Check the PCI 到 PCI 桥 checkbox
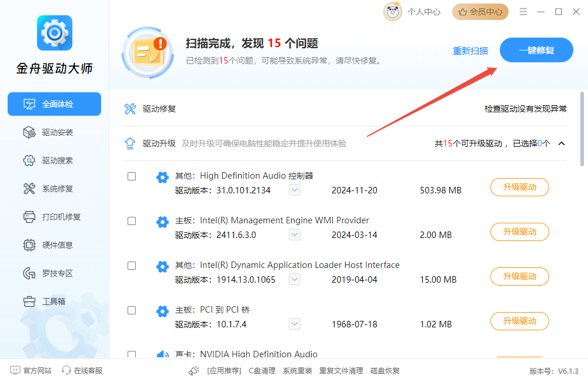588x382 pixels. click(x=132, y=310)
